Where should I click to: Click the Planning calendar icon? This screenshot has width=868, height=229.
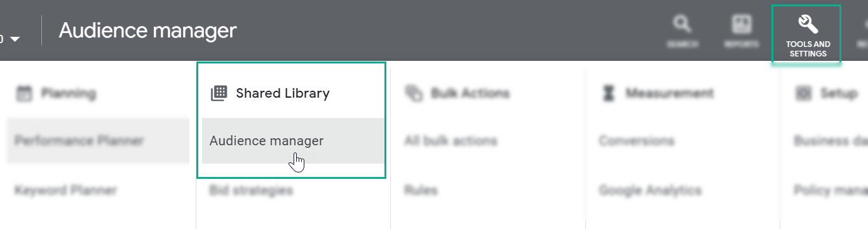(24, 94)
